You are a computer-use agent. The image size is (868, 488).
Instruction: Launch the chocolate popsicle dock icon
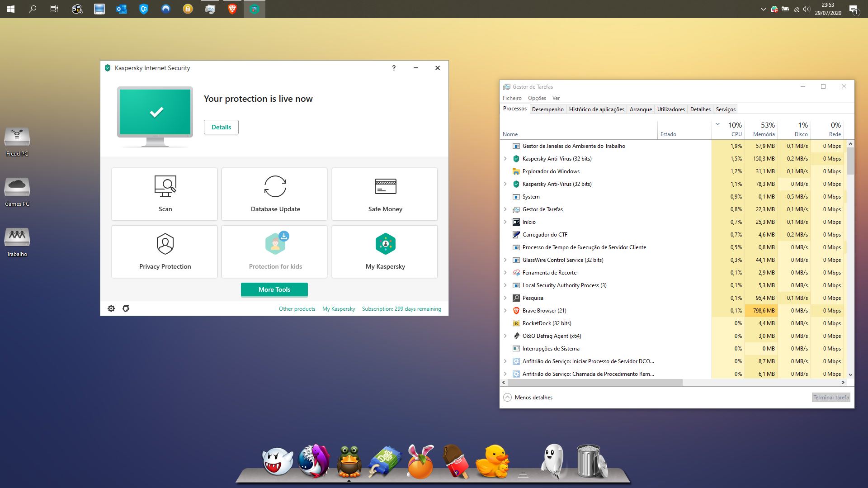pyautogui.click(x=456, y=461)
